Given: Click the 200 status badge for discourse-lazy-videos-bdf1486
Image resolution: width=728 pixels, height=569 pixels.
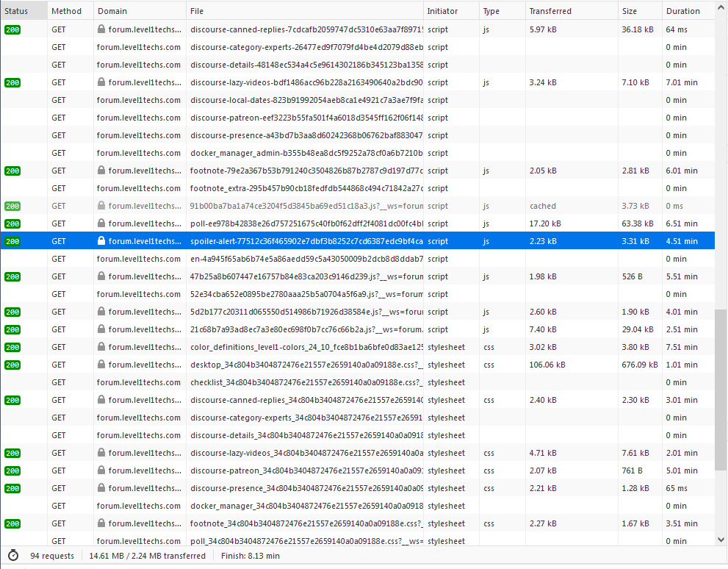Looking at the screenshot, I should pyautogui.click(x=12, y=82).
